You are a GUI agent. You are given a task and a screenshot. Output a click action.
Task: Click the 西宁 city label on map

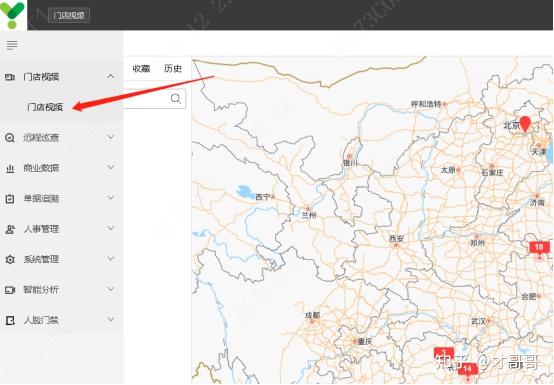pos(263,197)
